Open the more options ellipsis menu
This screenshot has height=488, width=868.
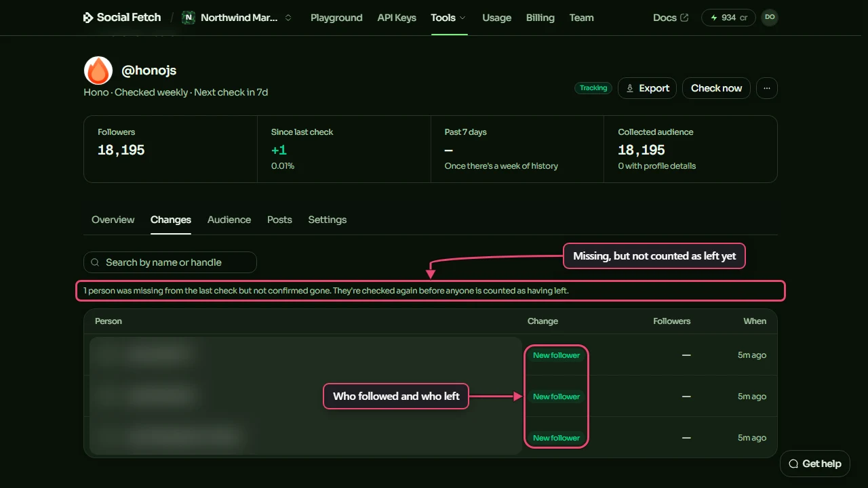[x=767, y=88]
